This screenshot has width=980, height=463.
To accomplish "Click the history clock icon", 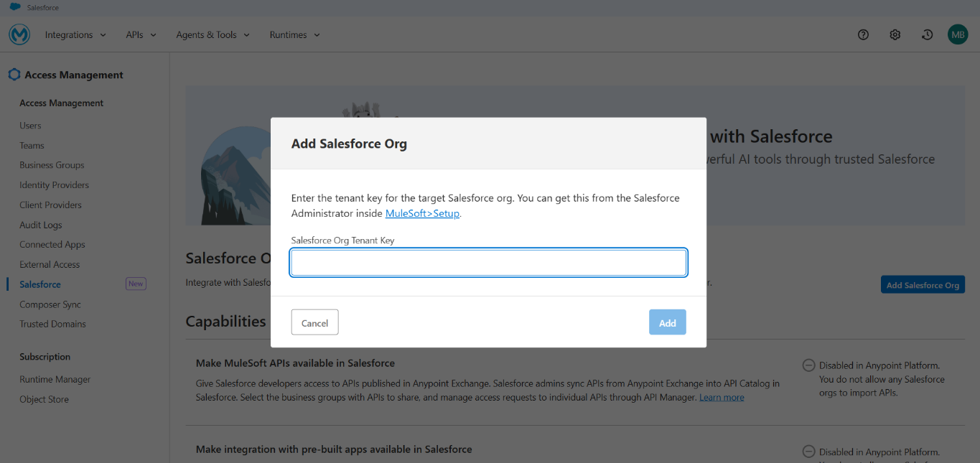I will (928, 34).
